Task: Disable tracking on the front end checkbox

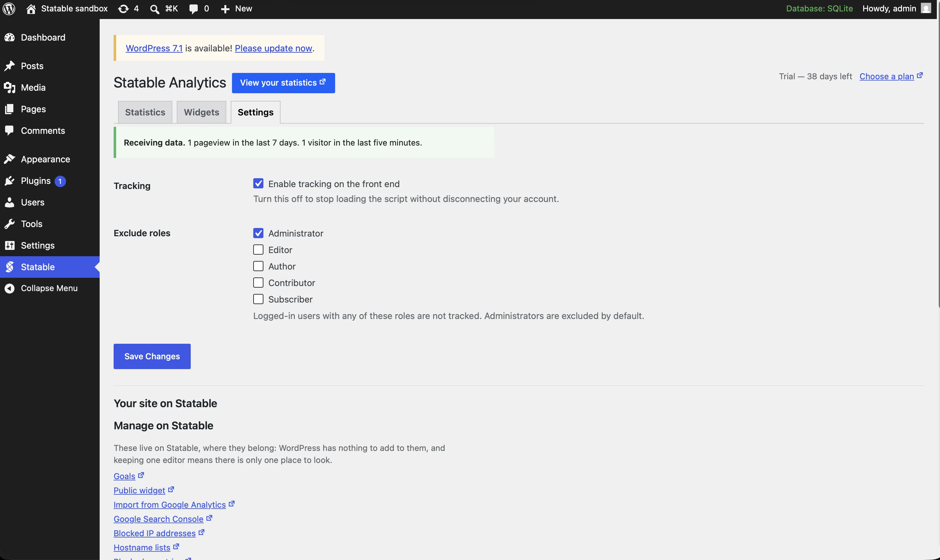Action: tap(258, 184)
